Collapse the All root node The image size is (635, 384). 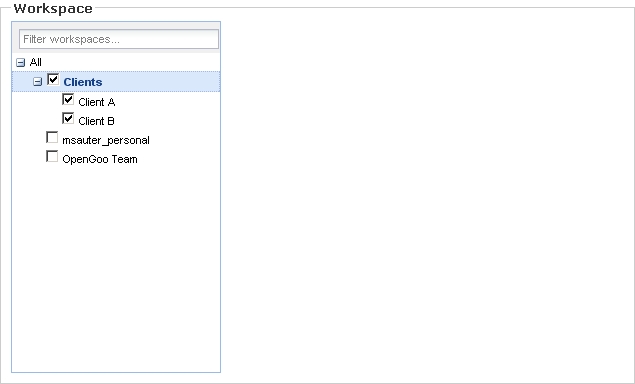tap(21, 63)
